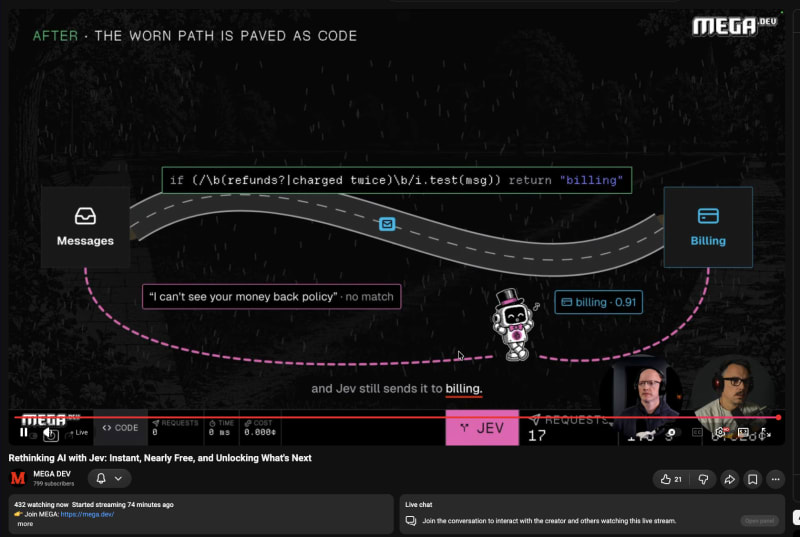The height and width of the screenshot is (537, 800).
Task: Click the Jev robot mascot
Action: 514,325
